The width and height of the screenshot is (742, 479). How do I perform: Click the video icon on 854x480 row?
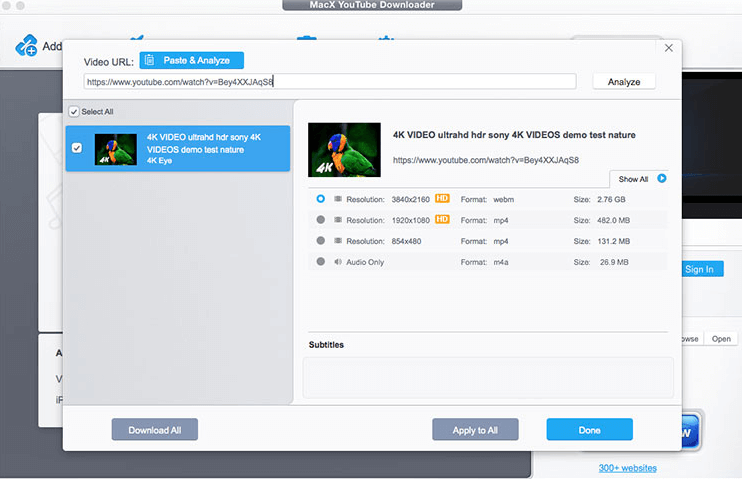pos(338,240)
